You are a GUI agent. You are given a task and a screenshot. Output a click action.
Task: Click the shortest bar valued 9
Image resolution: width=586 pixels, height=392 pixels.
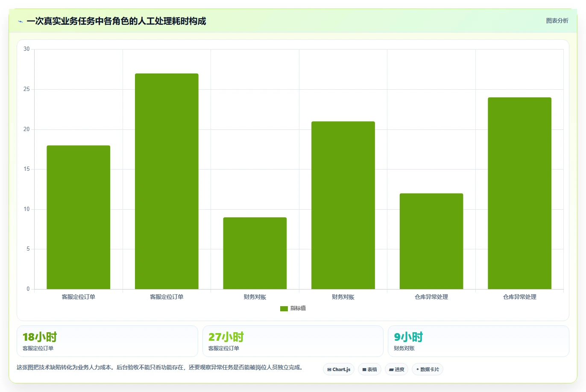[255, 253]
